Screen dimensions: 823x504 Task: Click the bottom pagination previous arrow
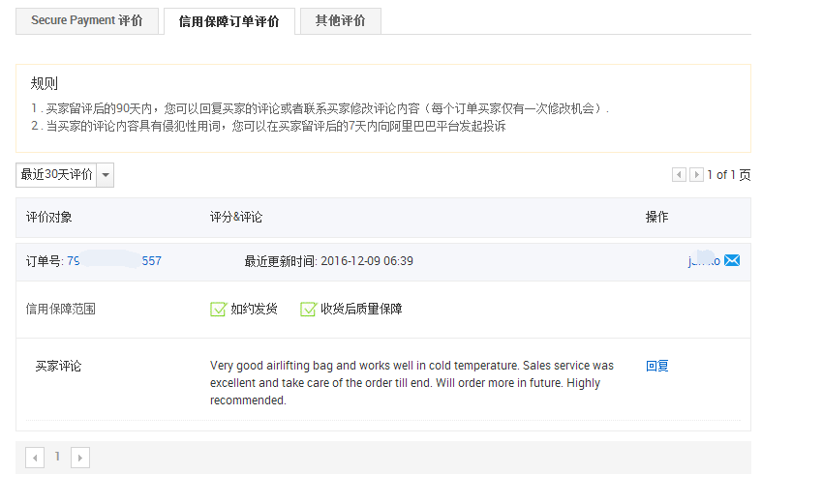click(x=35, y=458)
